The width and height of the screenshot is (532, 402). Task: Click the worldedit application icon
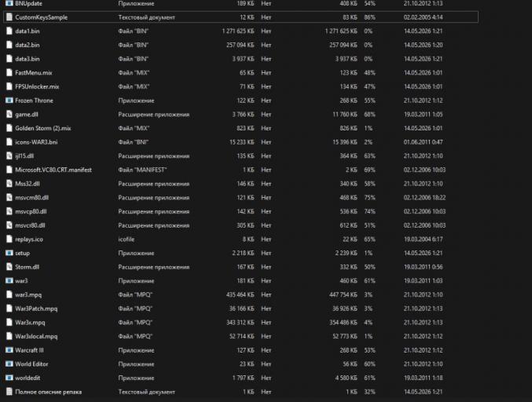click(9, 378)
